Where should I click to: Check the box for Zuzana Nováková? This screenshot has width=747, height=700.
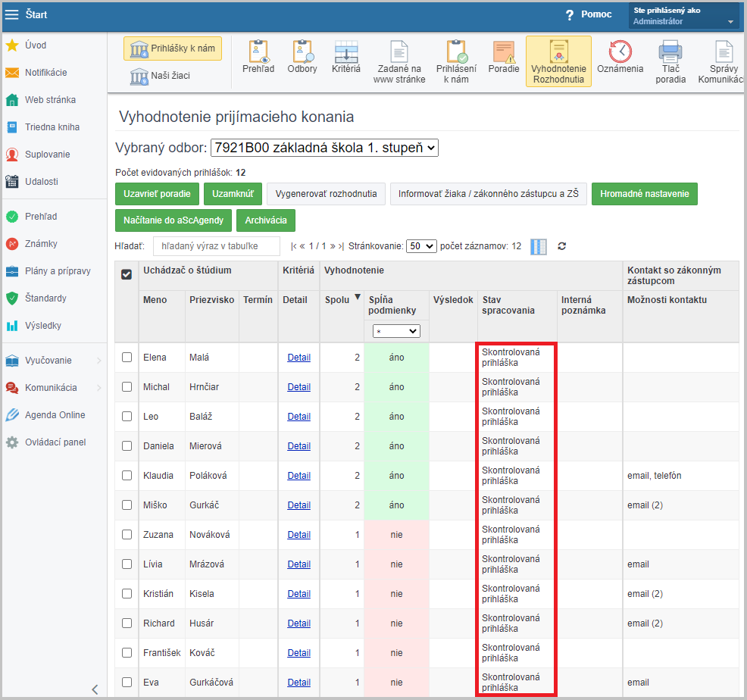127,535
